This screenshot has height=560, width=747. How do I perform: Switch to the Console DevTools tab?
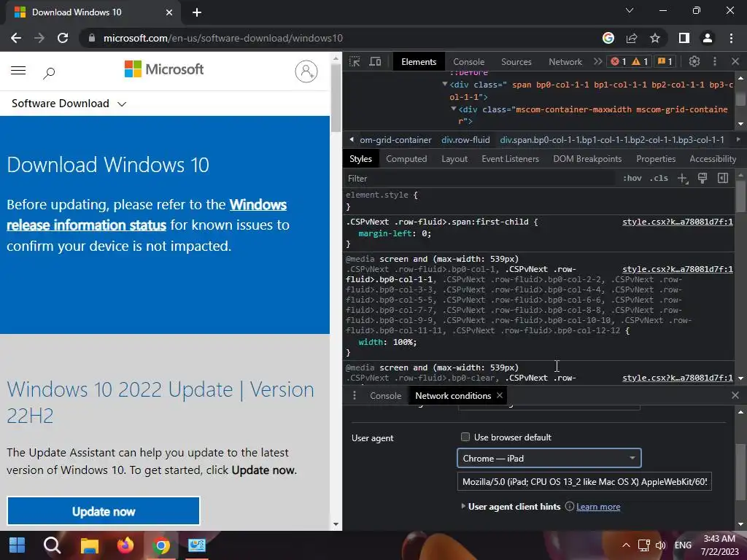(468, 62)
